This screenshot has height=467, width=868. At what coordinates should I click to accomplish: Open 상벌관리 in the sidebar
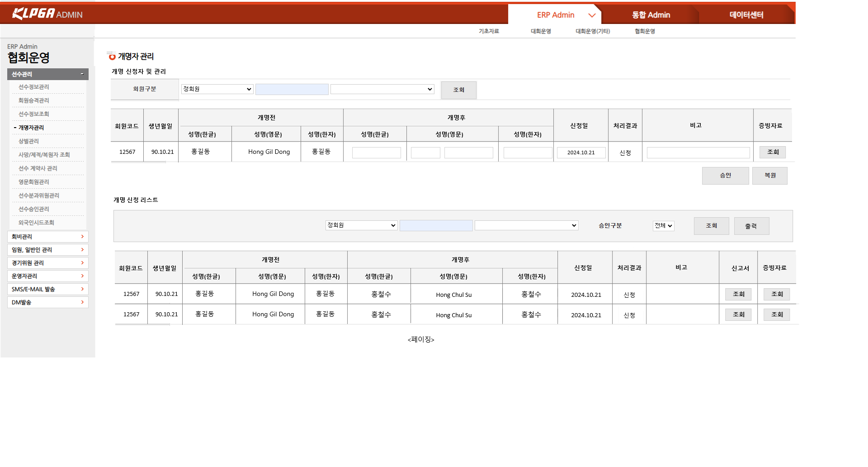point(28,141)
